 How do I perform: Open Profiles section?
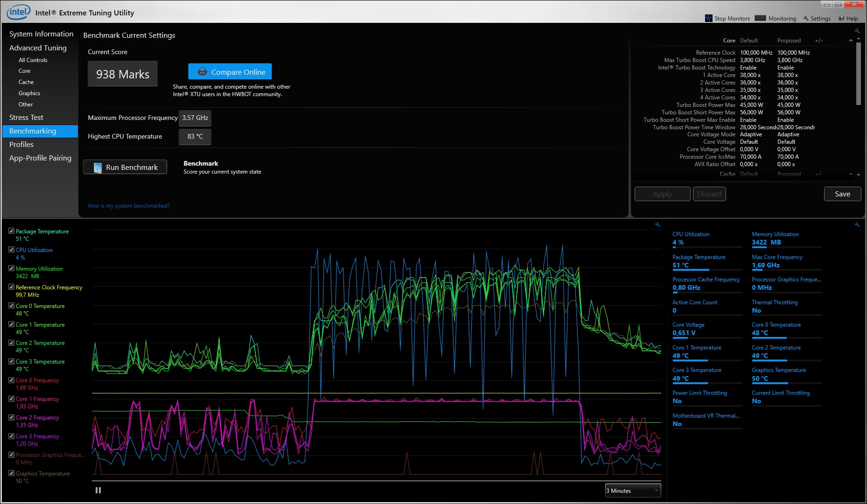(21, 145)
